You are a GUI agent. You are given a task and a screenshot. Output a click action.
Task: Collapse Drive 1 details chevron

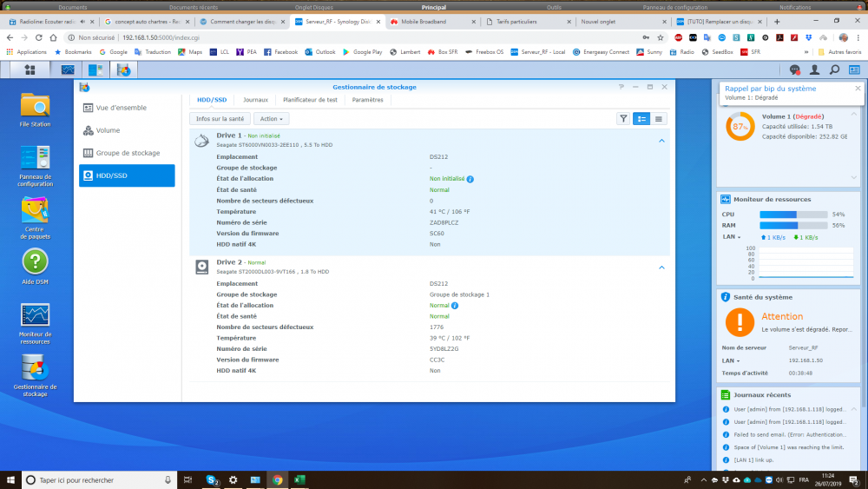pos(661,140)
